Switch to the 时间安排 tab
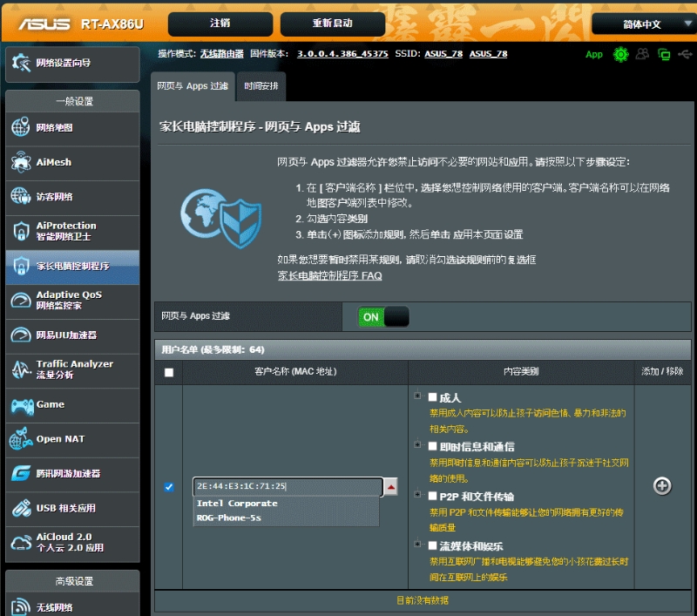Screen dimensions: 697x616 261,86
